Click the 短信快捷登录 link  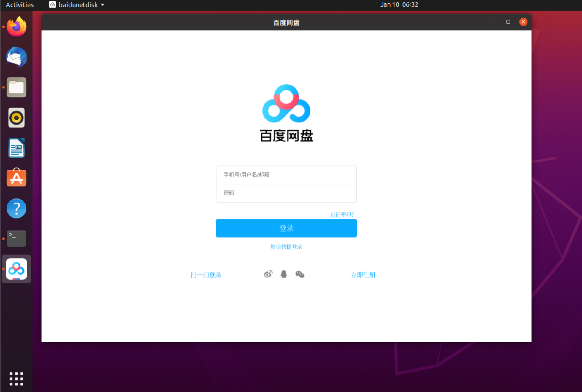286,247
